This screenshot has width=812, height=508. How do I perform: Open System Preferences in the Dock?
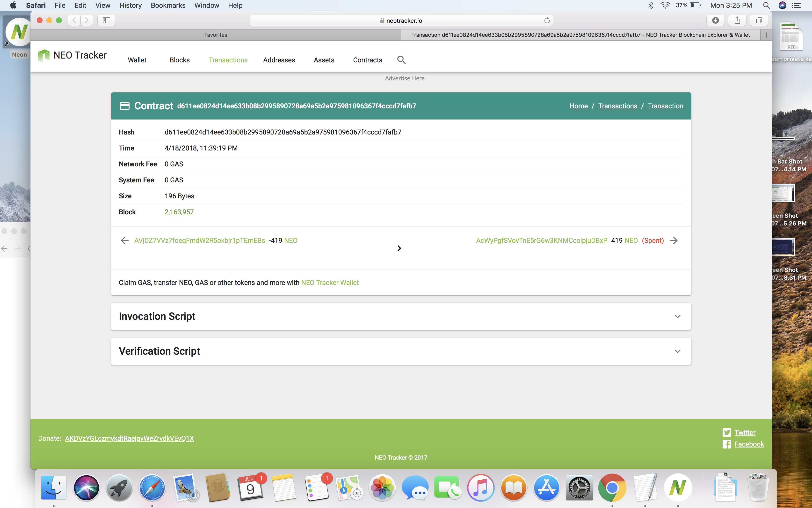coord(579,487)
